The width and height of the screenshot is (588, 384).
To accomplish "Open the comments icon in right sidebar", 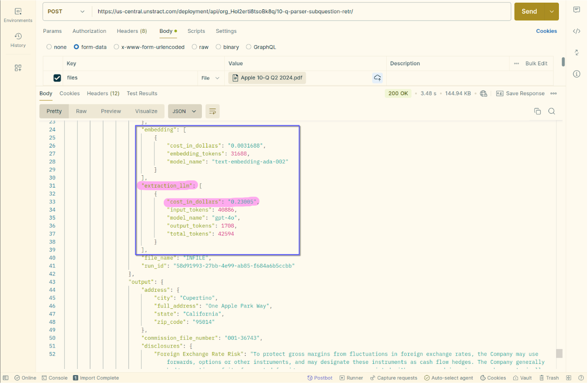I will click(x=576, y=10).
